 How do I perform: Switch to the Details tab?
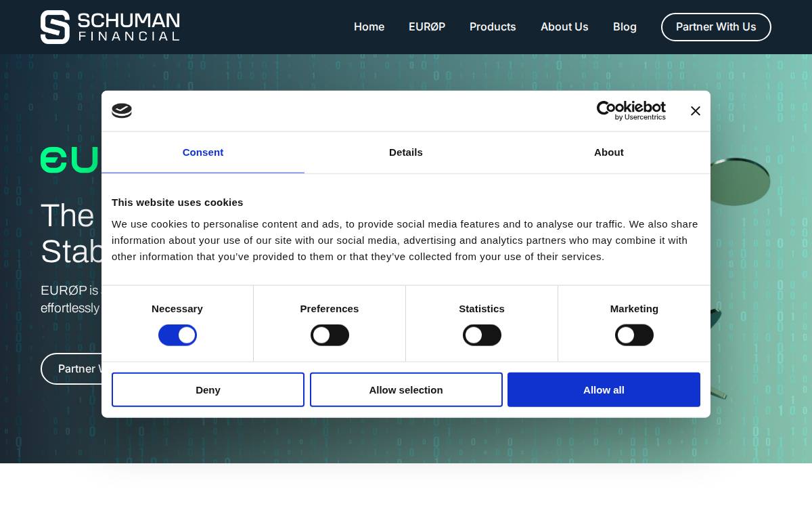[x=406, y=152]
